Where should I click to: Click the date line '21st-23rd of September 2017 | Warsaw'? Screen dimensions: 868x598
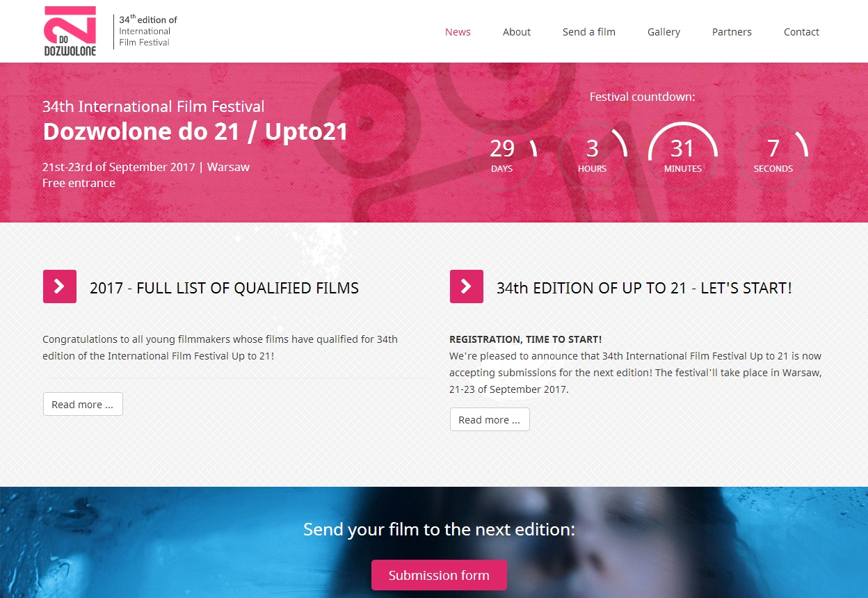[146, 167]
